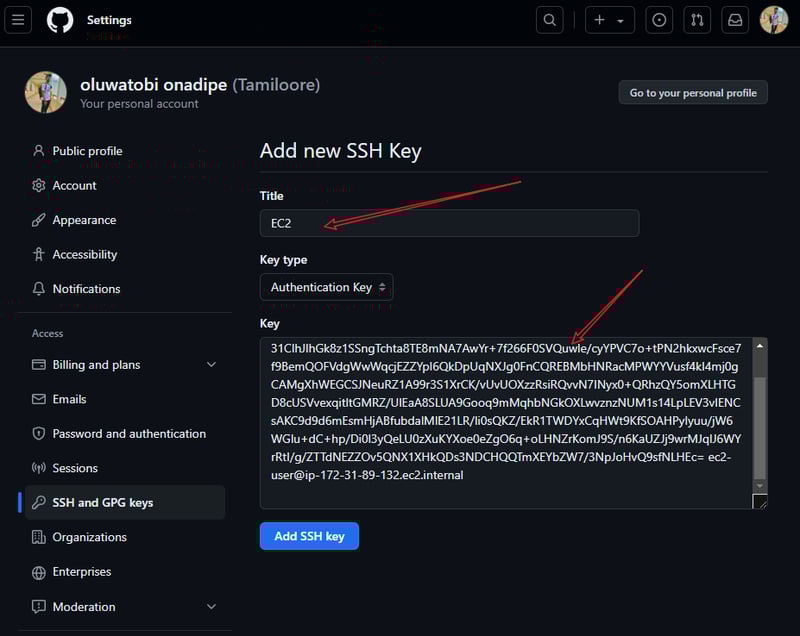Open the create new plus dropdown
Screen dimensions: 800x636
click(609, 20)
